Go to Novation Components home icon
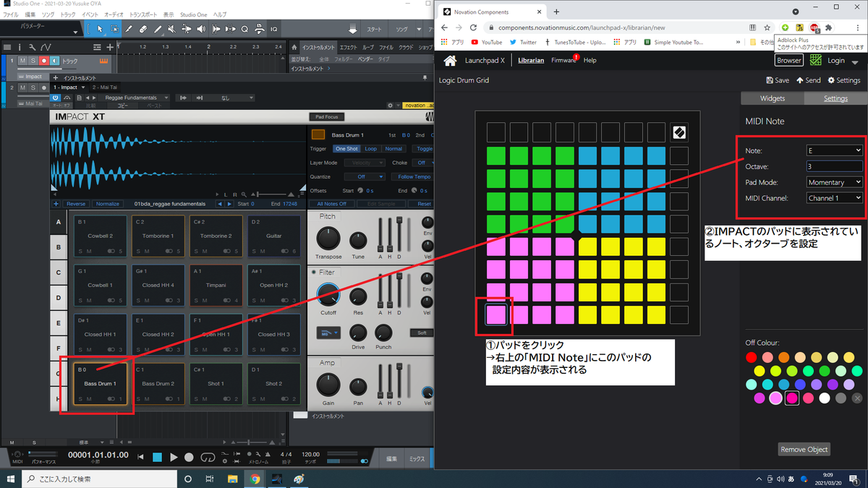Screen dimensions: 868x488 (x=450, y=61)
